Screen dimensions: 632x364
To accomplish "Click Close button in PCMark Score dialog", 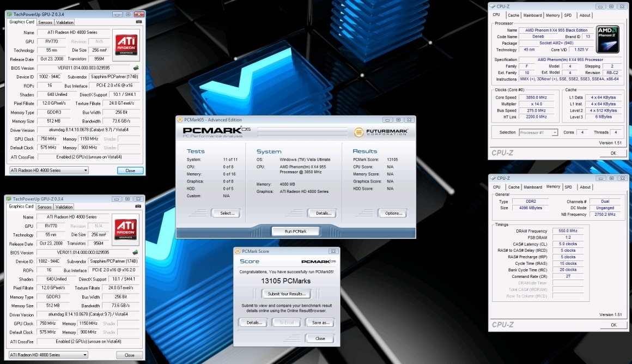I will point(320,338).
